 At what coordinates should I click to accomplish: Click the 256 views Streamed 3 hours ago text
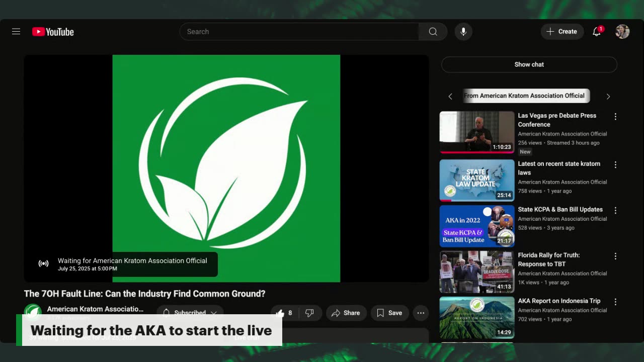pyautogui.click(x=559, y=143)
